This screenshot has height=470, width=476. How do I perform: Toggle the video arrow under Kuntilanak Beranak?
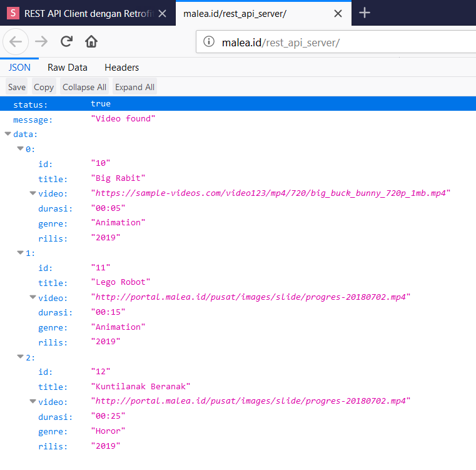pyautogui.click(x=33, y=401)
